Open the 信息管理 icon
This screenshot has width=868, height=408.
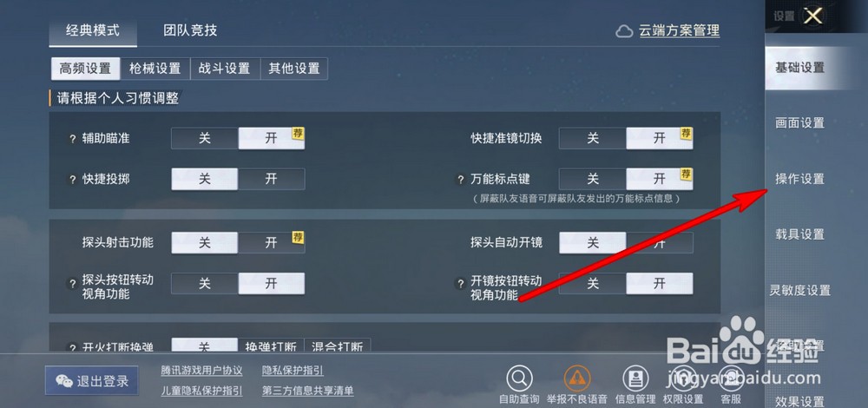tap(635, 378)
